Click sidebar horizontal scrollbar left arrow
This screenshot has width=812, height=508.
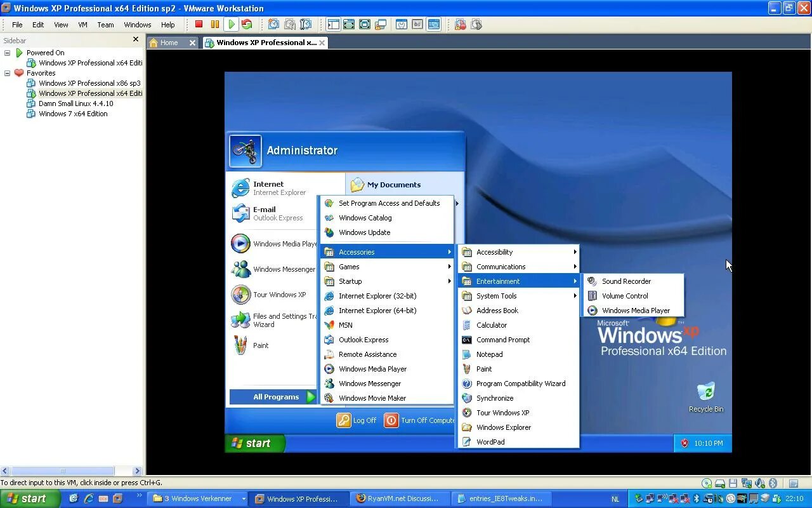pyautogui.click(x=5, y=471)
